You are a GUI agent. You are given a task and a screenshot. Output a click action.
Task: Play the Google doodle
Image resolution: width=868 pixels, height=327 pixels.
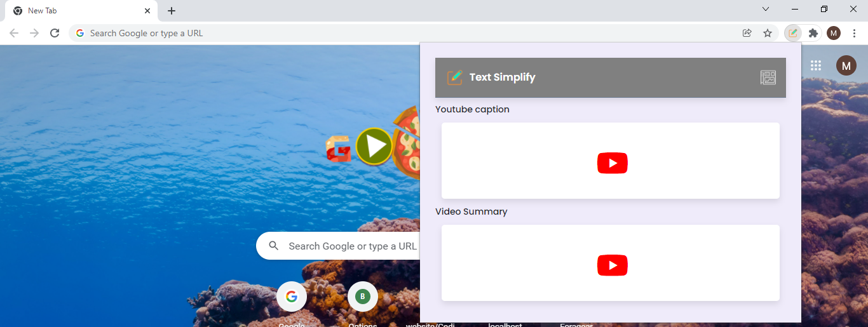point(374,146)
